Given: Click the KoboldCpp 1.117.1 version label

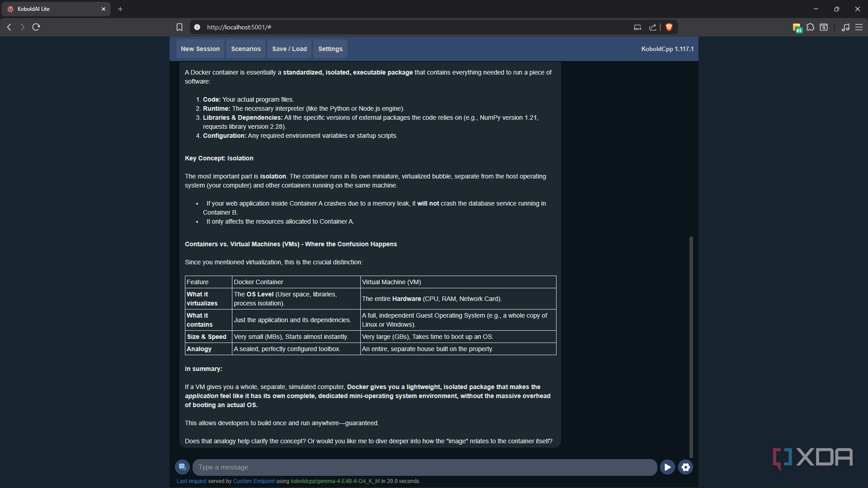Looking at the screenshot, I should [x=667, y=49].
